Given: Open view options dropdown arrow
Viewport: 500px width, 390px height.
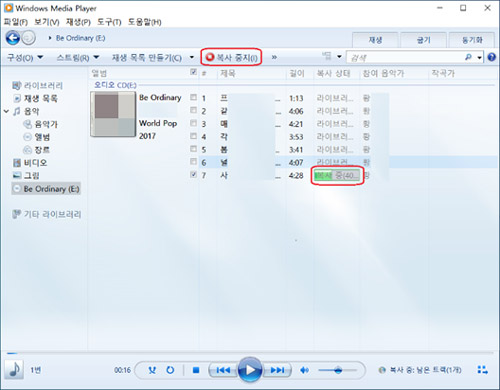Looking at the screenshot, I should pyautogui.click(x=339, y=57).
